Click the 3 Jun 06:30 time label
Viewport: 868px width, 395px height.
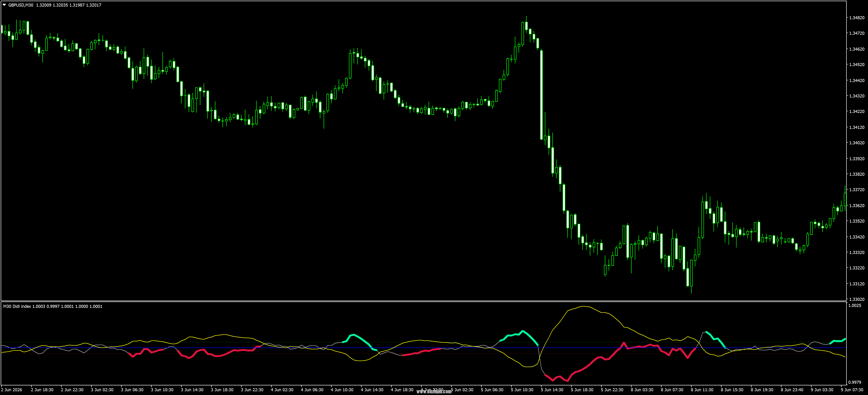[132, 390]
